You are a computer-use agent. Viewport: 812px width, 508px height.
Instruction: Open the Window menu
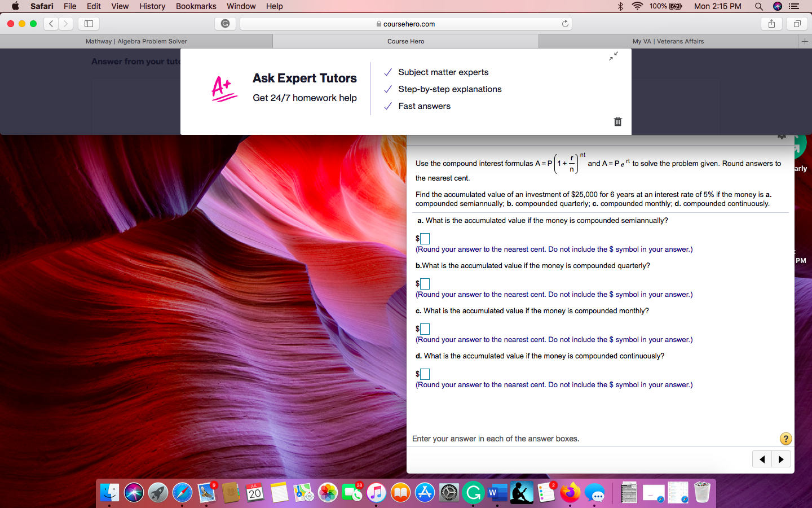pos(241,6)
